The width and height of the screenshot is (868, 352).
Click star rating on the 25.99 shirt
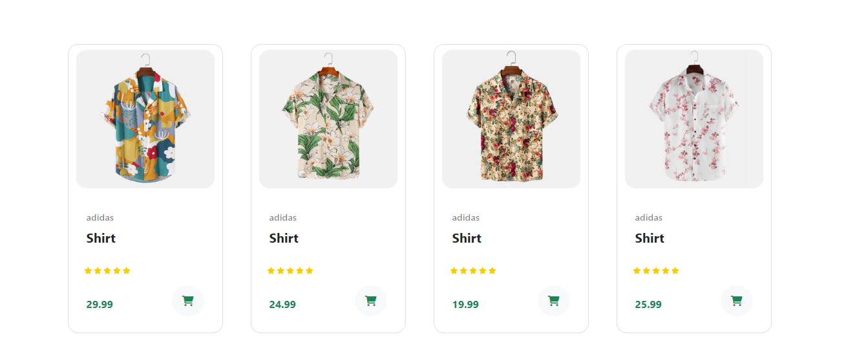[x=656, y=270]
